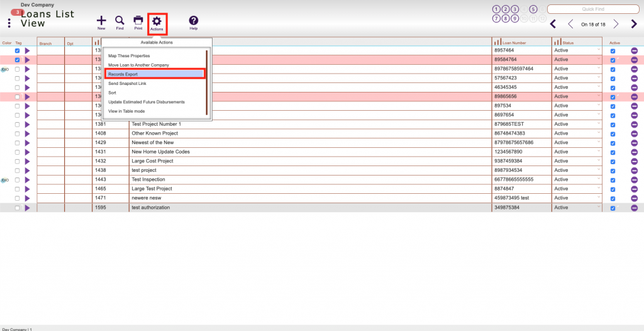Jump to the last record with the bold right arrow
The image size is (644, 331).
[634, 25]
